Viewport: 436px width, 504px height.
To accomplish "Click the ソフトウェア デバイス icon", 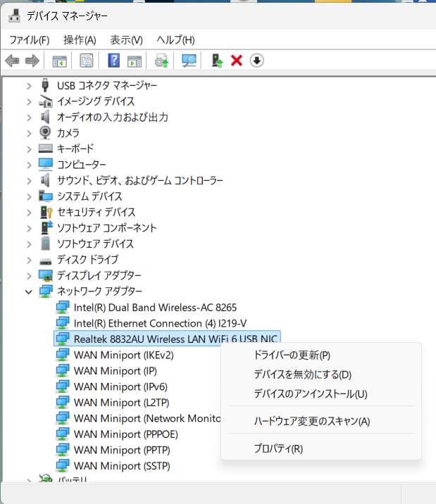I will pos(45,244).
